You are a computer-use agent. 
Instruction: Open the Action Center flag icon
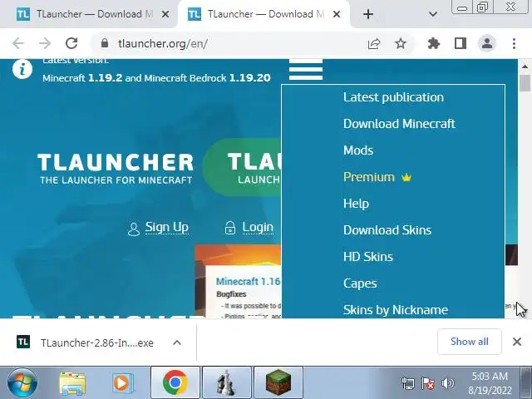click(428, 383)
